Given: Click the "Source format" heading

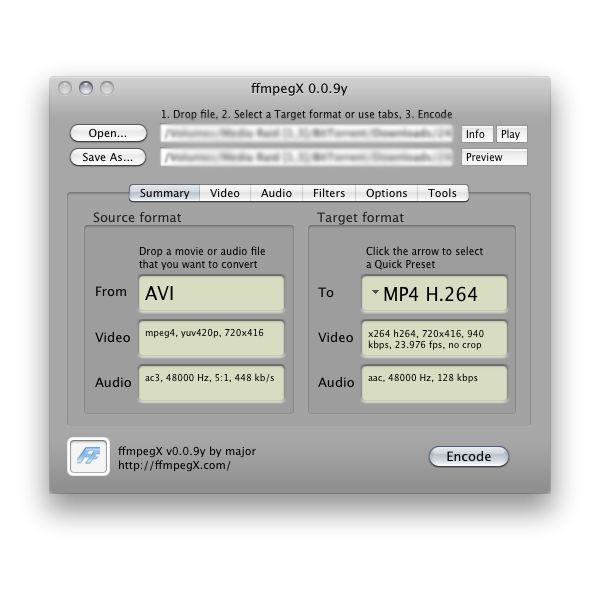Looking at the screenshot, I should (137, 217).
